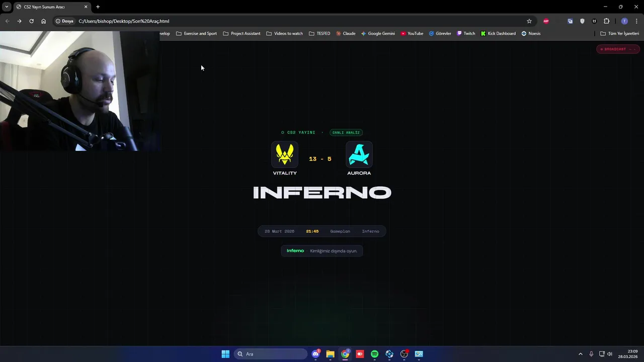This screenshot has width=644, height=362.
Task: Click the Vitality team logo
Action: tap(285, 155)
